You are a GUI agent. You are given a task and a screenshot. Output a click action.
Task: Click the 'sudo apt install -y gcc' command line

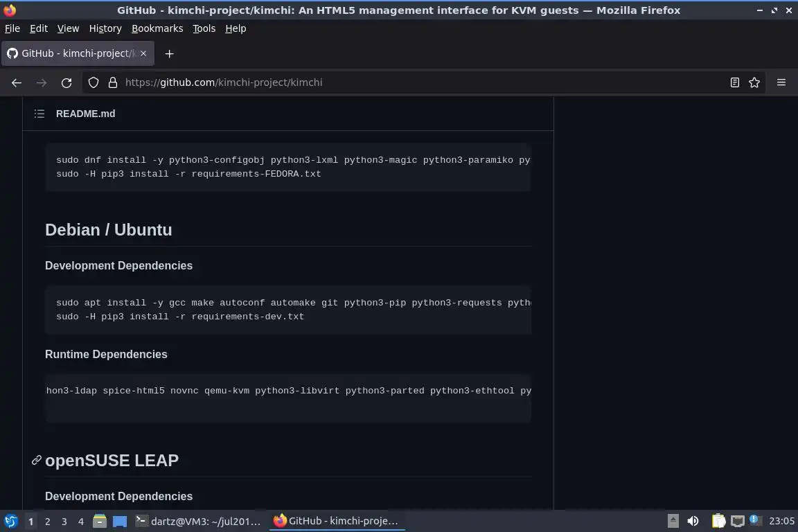(x=294, y=303)
